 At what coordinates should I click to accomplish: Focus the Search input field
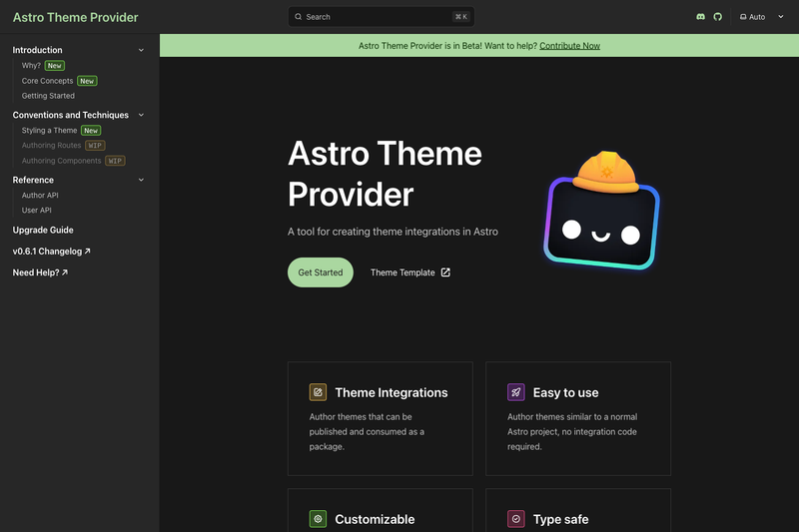[x=382, y=17]
